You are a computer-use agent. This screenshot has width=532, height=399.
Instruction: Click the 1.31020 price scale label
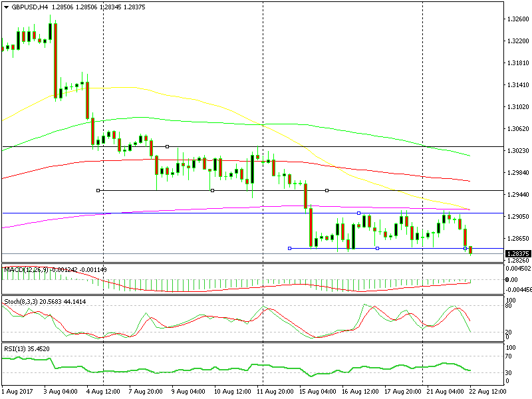(x=518, y=106)
